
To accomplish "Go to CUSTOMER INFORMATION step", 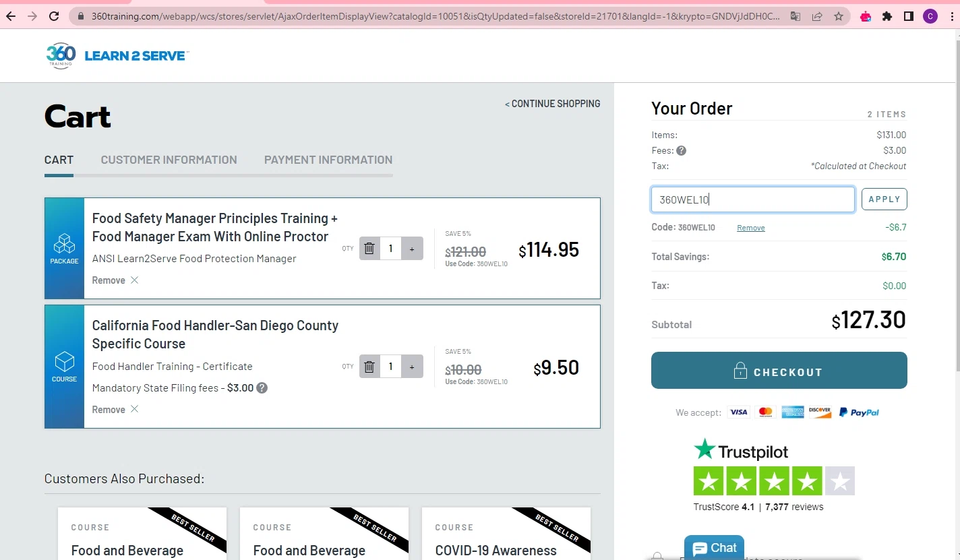I will click(x=169, y=160).
